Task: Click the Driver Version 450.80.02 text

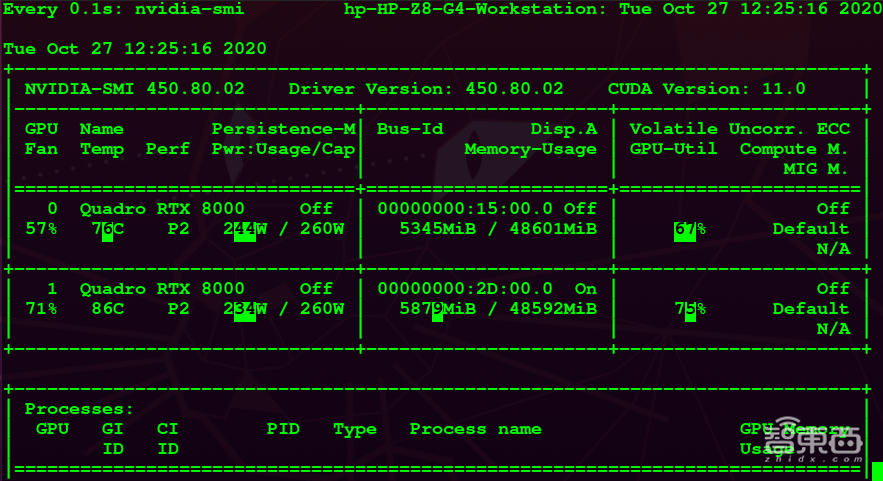Action: click(x=425, y=89)
